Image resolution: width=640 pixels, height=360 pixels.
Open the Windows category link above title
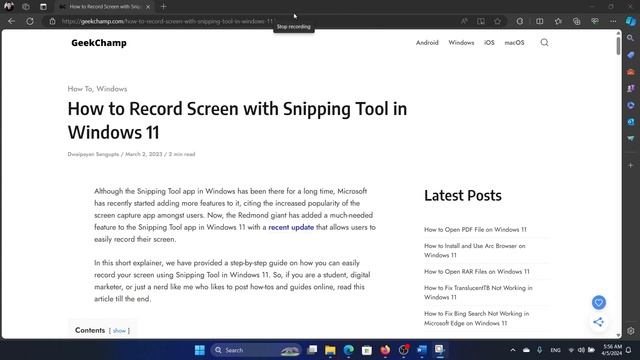111,89
